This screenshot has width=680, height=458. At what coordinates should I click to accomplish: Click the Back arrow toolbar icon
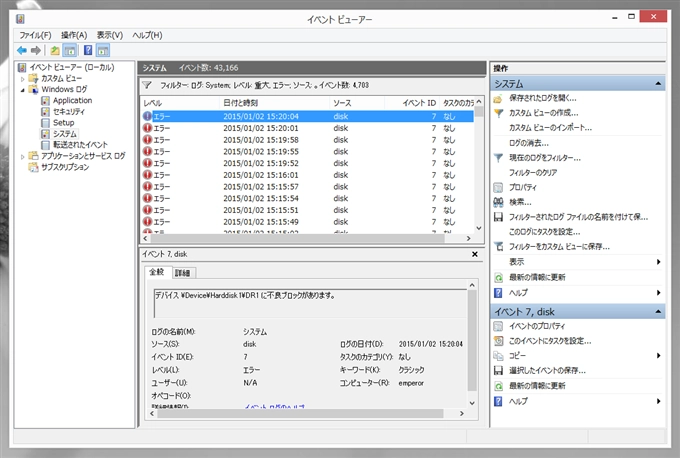(x=22, y=50)
